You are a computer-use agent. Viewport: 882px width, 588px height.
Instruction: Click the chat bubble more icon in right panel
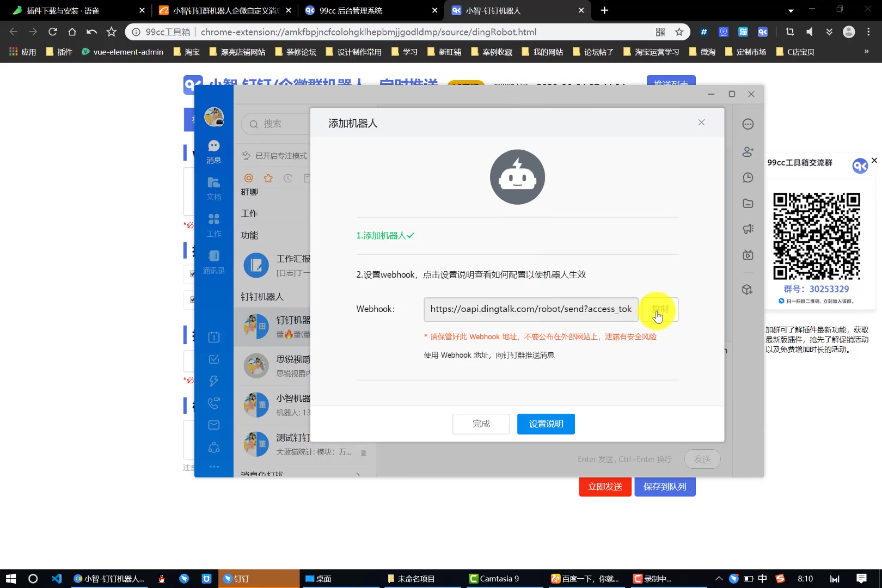[x=748, y=124]
